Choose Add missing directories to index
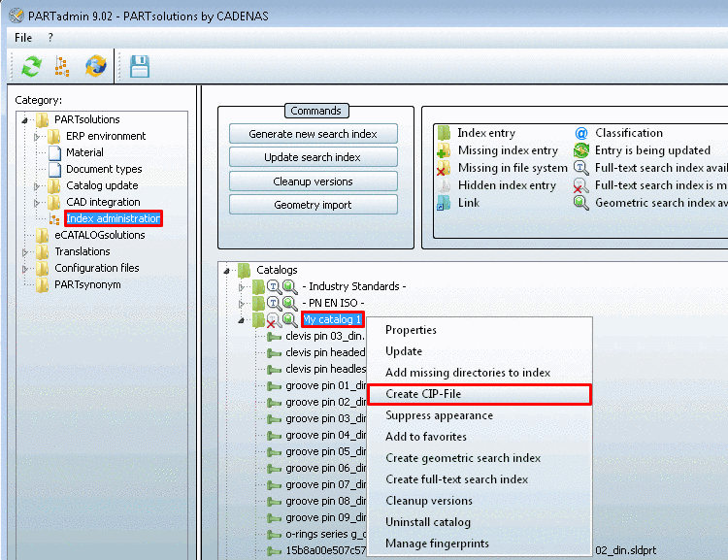The width and height of the screenshot is (728, 560). coord(480,373)
